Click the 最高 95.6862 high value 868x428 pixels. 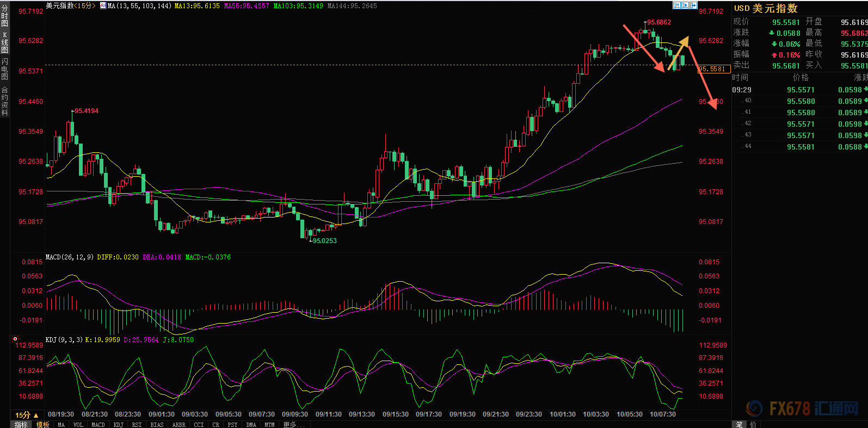pos(854,33)
